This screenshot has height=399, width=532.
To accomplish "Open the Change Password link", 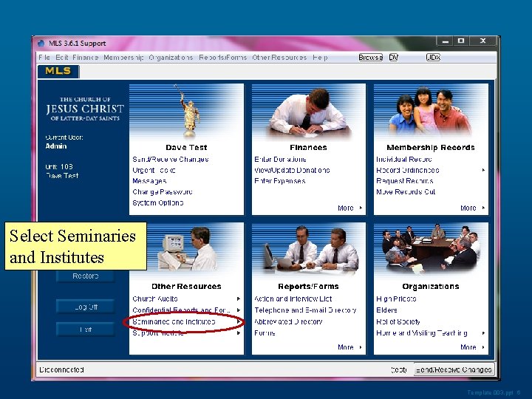I will [x=162, y=191].
